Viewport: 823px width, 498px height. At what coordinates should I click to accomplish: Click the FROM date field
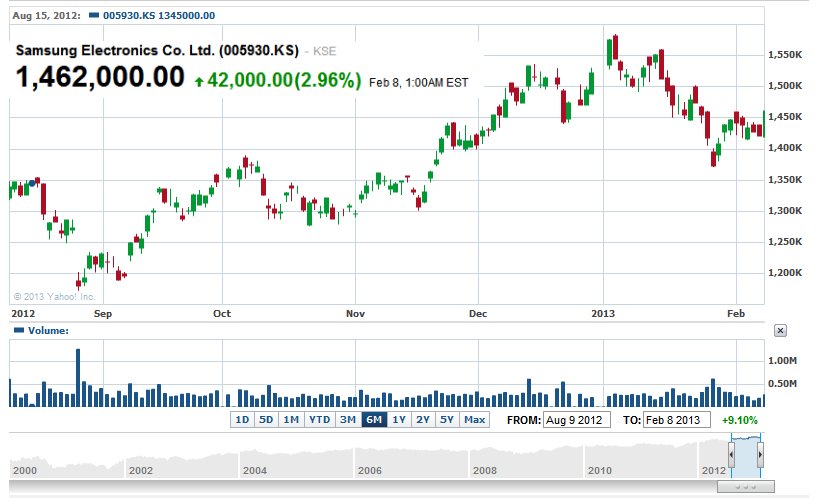[x=577, y=420]
